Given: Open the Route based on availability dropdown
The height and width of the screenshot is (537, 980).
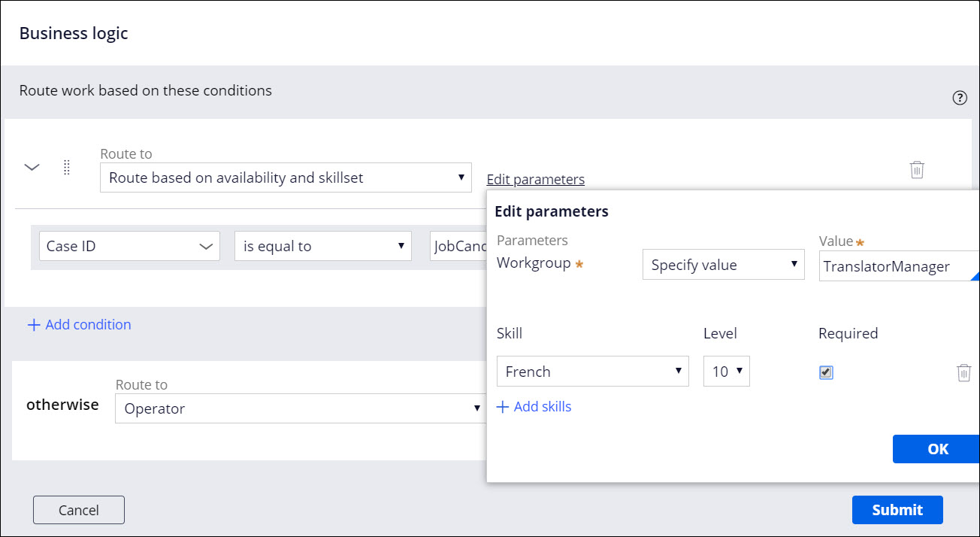Looking at the screenshot, I should pyautogui.click(x=286, y=178).
